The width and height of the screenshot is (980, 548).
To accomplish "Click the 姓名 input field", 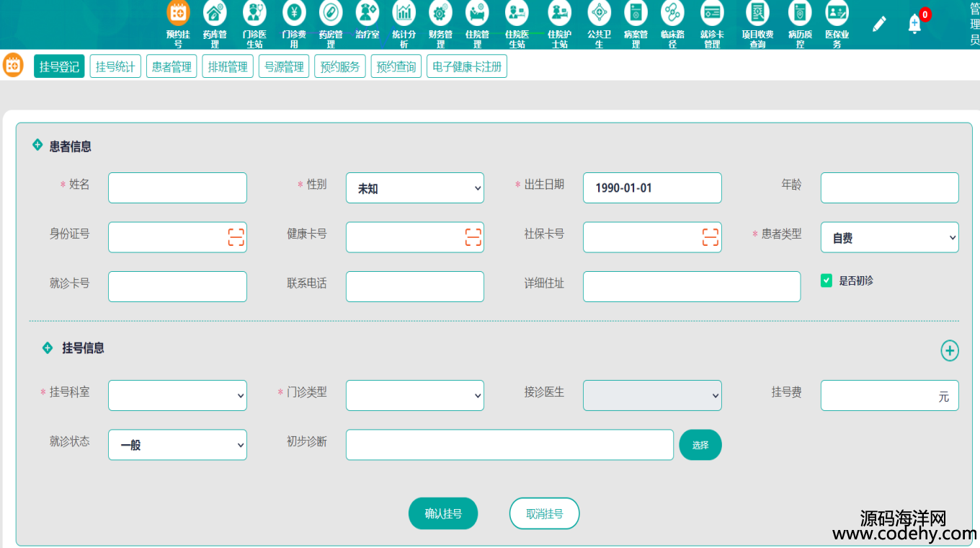I will (177, 188).
